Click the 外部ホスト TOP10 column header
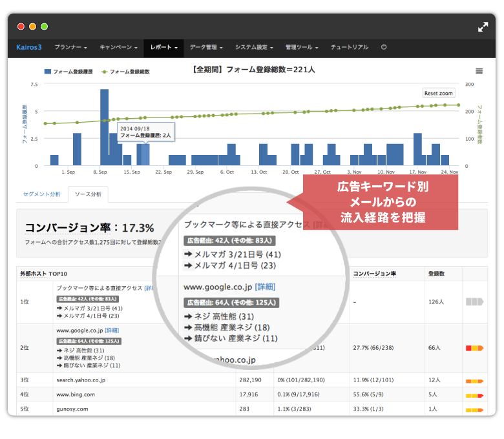The image size is (504, 439). coord(44,274)
